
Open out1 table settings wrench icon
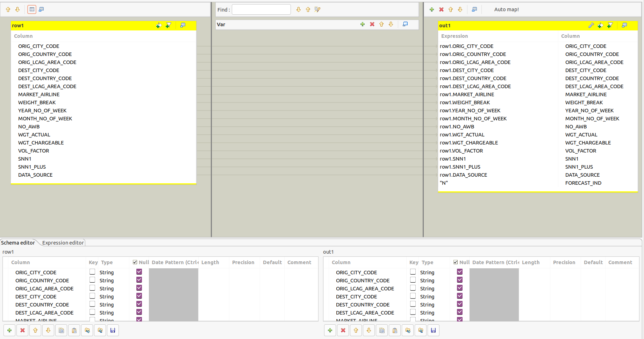point(591,25)
